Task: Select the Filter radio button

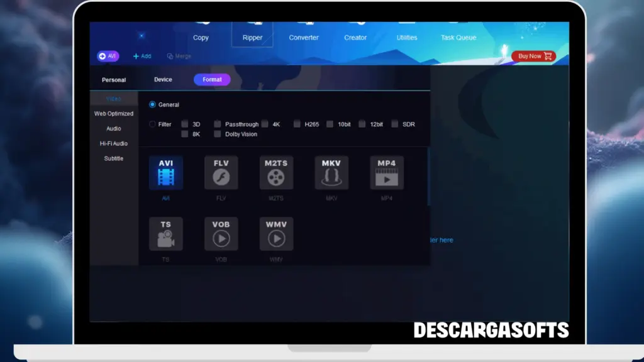Action: click(x=152, y=124)
